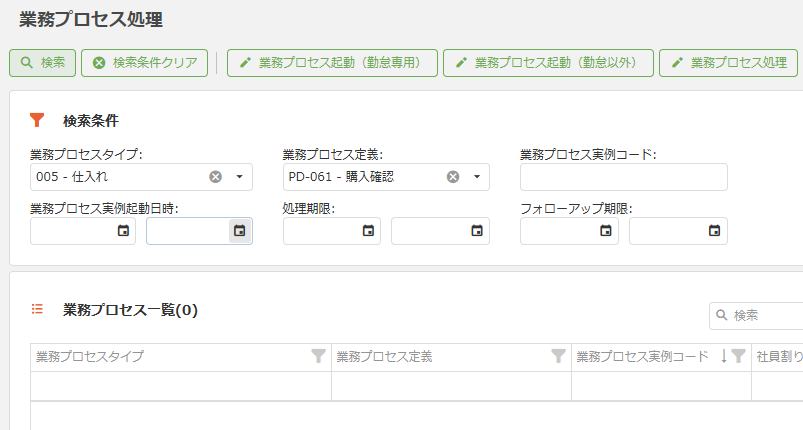Expand the 業務プロセス定義 dropdown
Viewport: 803px width, 430px height.
coord(477,177)
